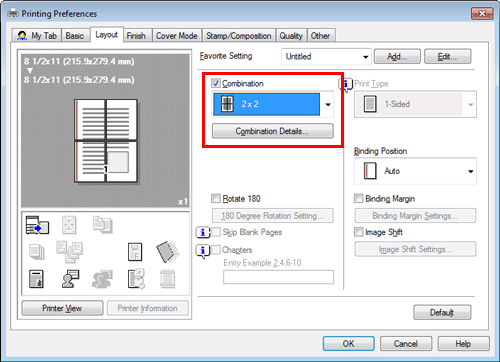Viewport: 500px width, 362px height.
Task: Confirm with the OK button
Action: click(x=348, y=344)
